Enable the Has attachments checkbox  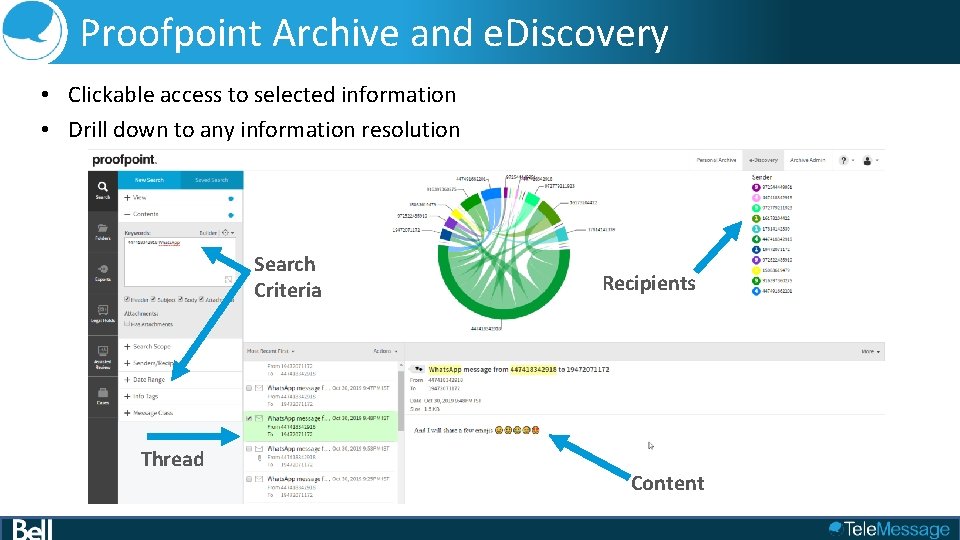click(127, 324)
